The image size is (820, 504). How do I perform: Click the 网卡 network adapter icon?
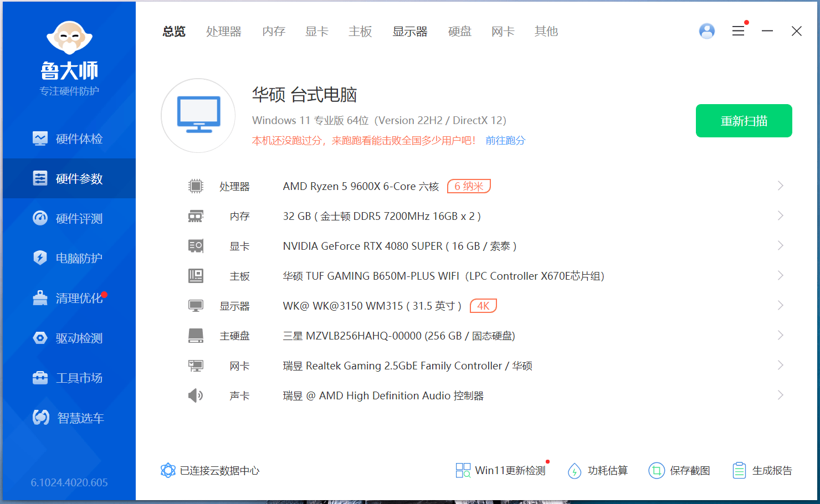point(196,366)
